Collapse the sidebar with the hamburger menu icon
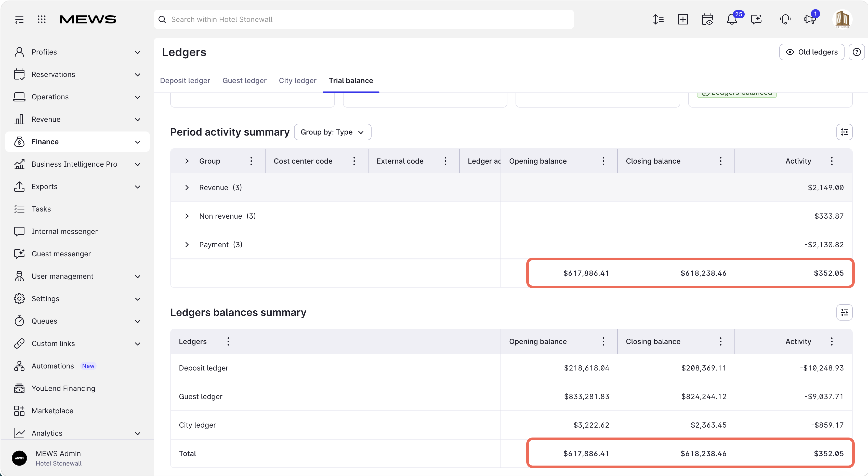 click(x=19, y=19)
